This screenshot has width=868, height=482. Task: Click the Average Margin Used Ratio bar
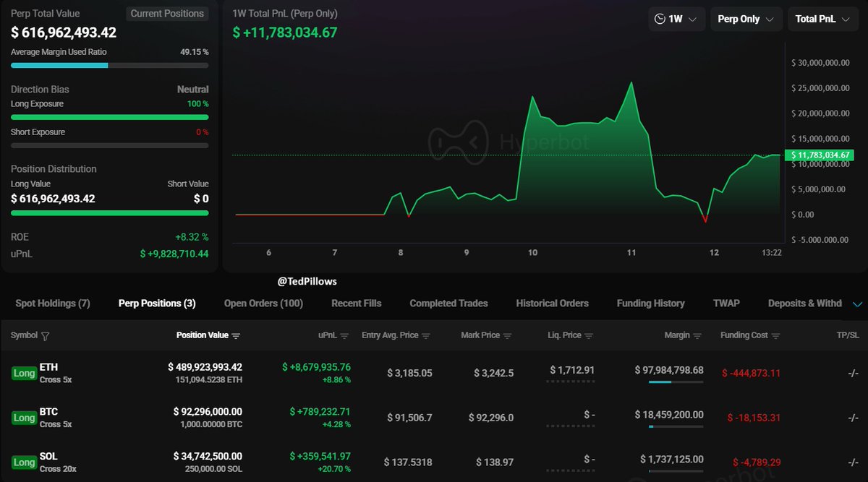(x=109, y=65)
